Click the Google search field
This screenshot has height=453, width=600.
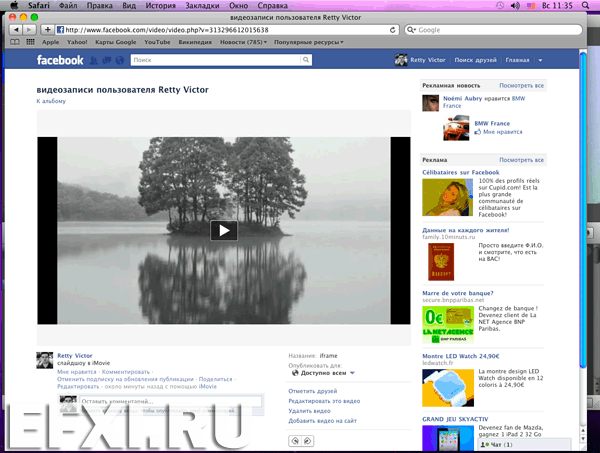point(493,30)
